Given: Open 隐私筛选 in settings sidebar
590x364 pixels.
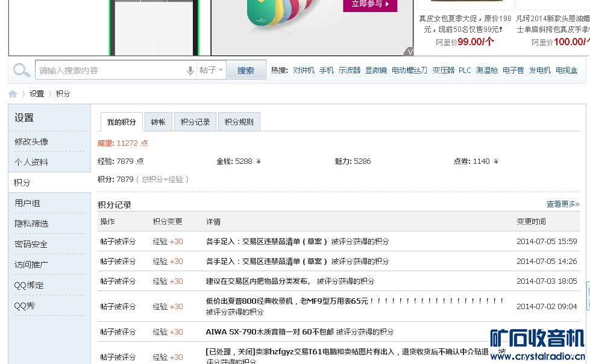Looking at the screenshot, I should (x=31, y=224).
